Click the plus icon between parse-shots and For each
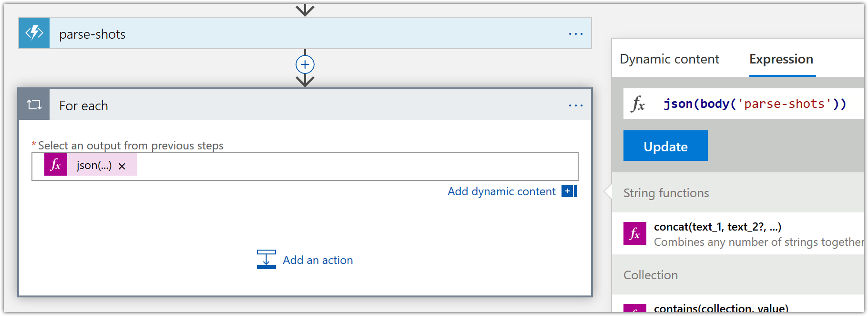The width and height of the screenshot is (868, 316). pyautogui.click(x=305, y=64)
